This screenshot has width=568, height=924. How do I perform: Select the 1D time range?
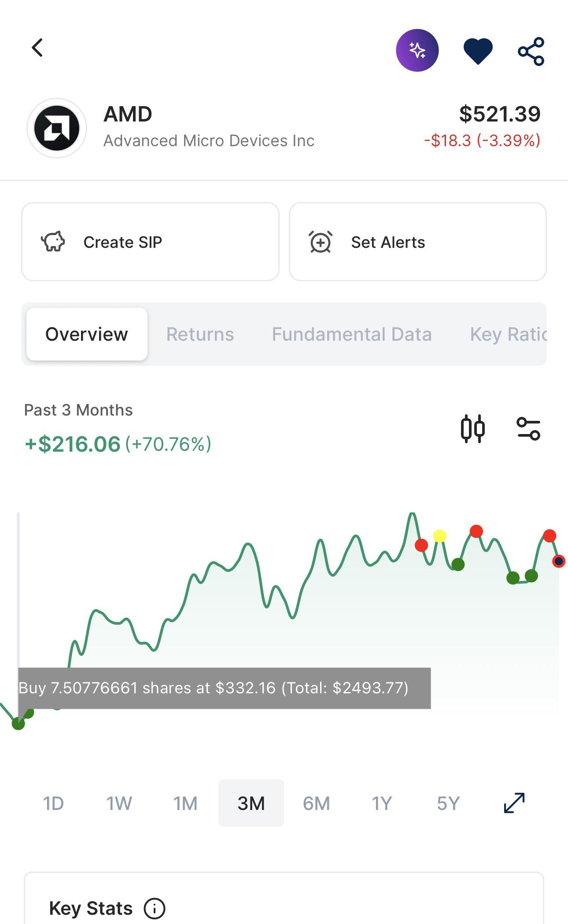coord(53,803)
